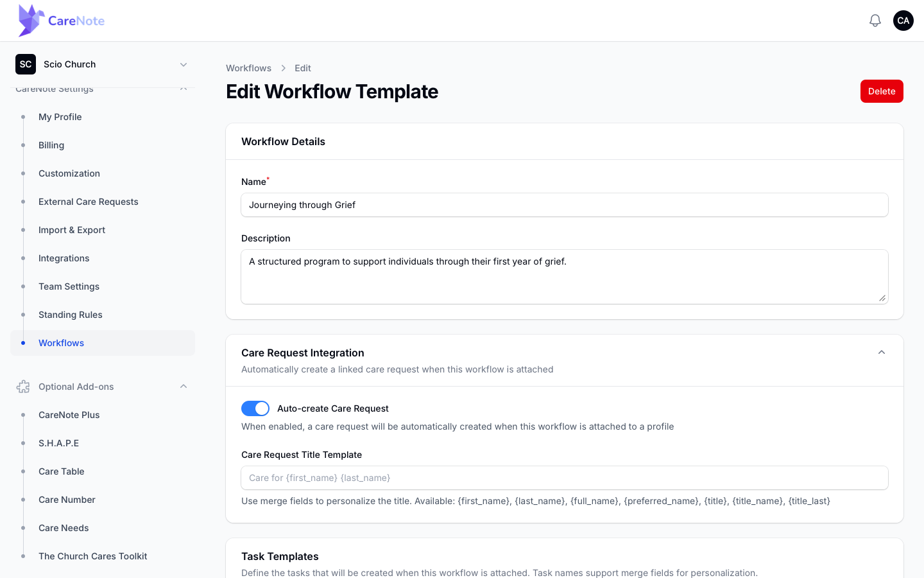Click the Workflow Details heading
Screen dimensions: 924x578
pos(283,141)
